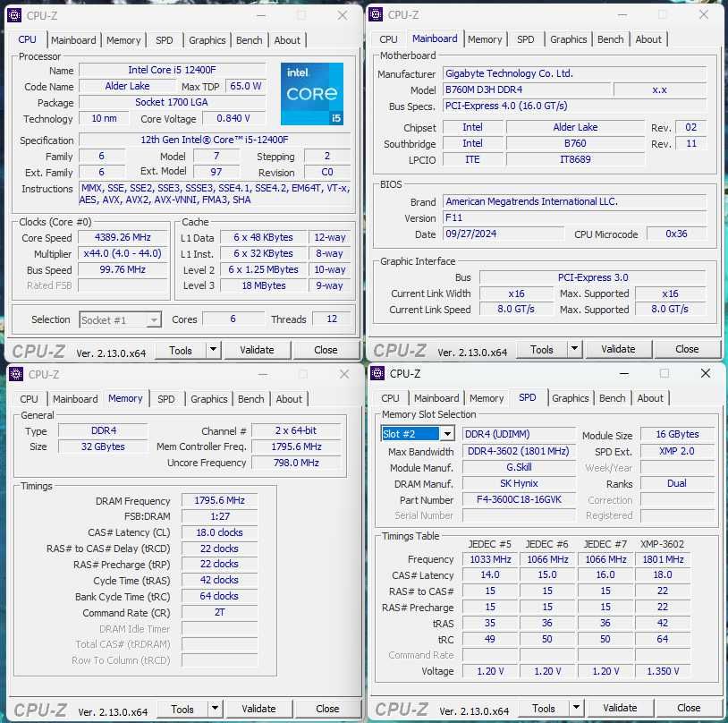
Task: Click Validate button in the Mainboard window
Action: (618, 349)
